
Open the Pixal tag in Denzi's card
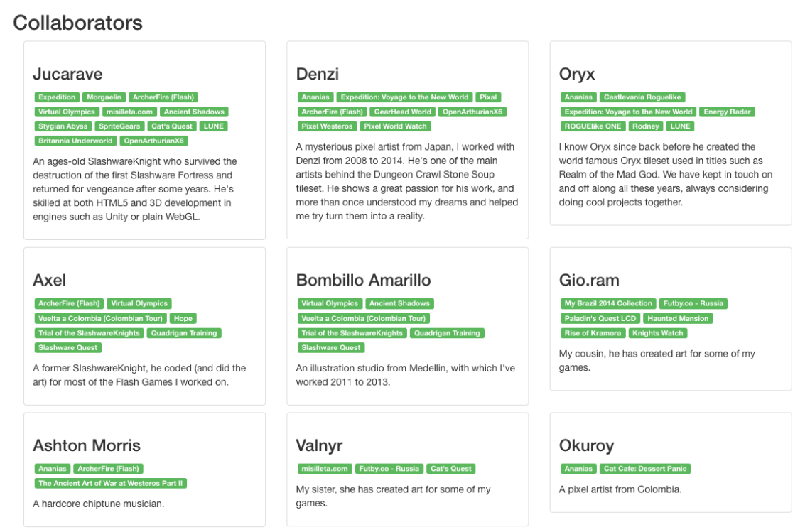click(x=488, y=97)
